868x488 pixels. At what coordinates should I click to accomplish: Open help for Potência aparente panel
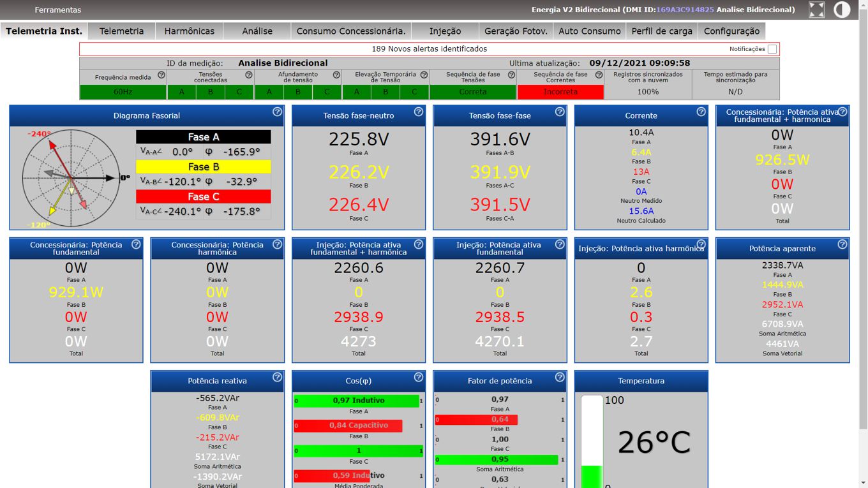point(842,244)
